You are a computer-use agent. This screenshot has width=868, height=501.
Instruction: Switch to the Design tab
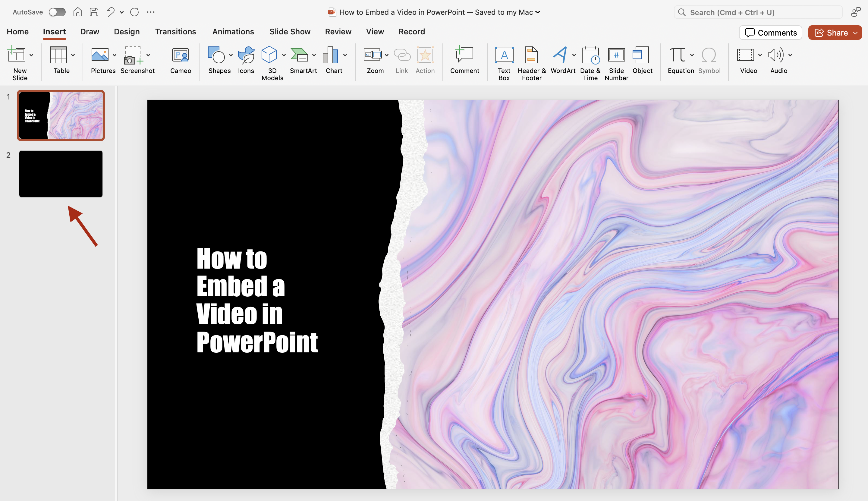127,31
